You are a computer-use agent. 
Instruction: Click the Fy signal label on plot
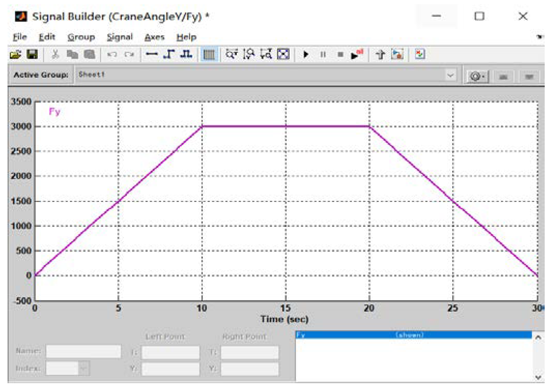[54, 112]
